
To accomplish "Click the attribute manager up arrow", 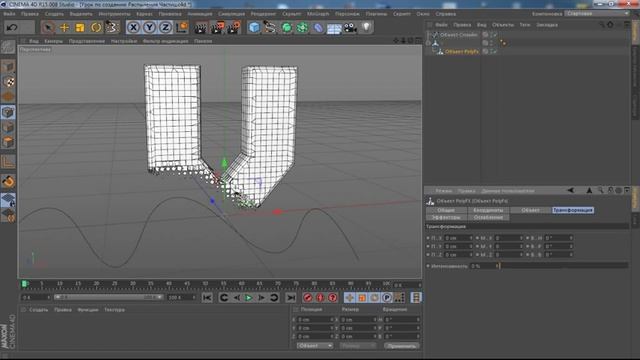I will tap(589, 190).
